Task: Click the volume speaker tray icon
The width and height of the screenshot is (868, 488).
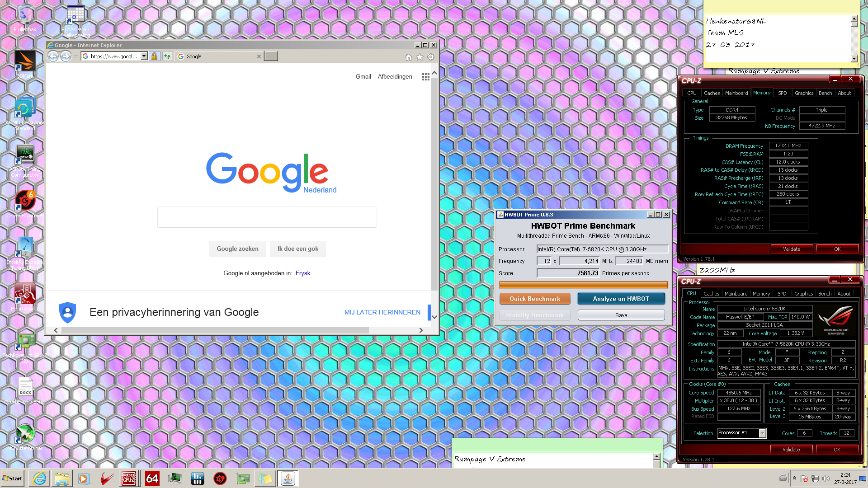Action: click(826, 479)
